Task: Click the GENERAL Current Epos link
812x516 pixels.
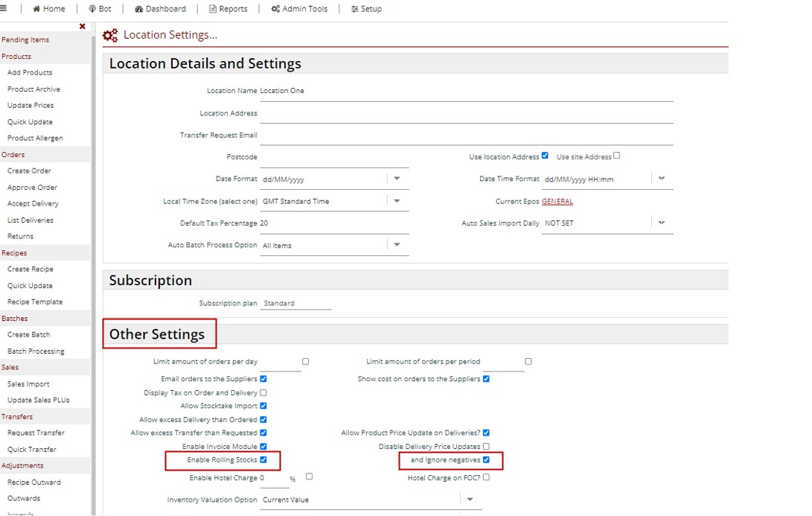Action: click(x=557, y=202)
